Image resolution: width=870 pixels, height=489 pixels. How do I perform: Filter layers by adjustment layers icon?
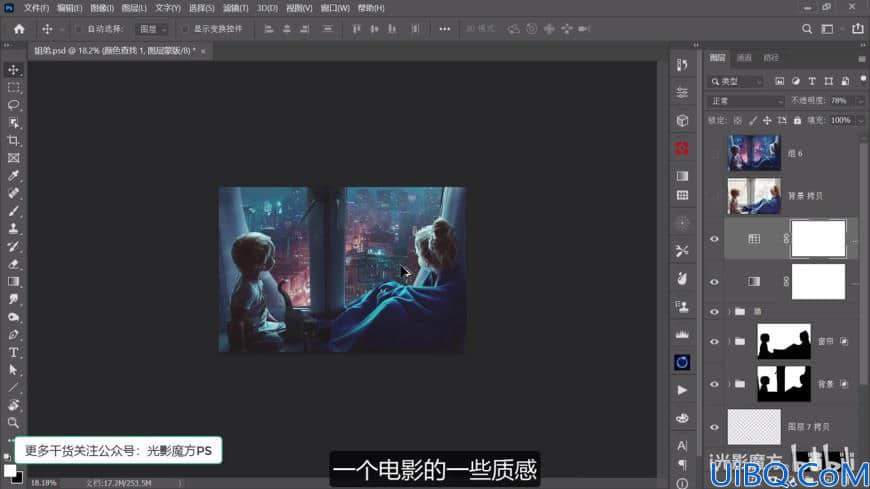click(796, 81)
